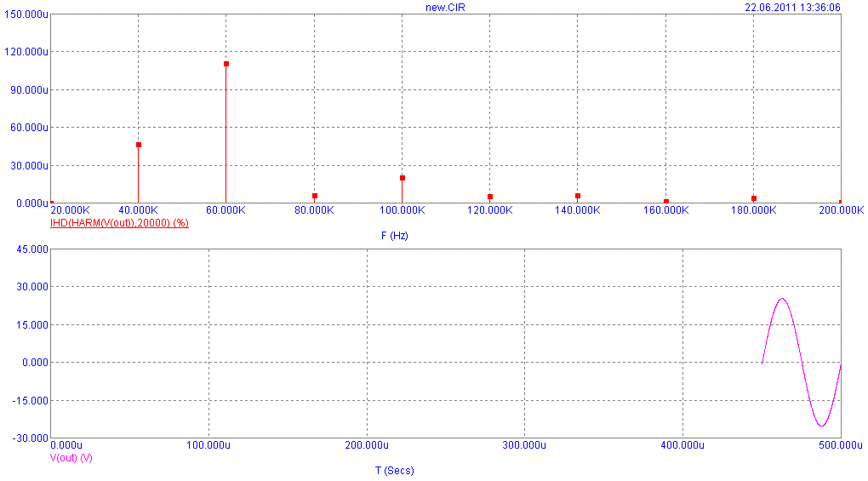Click the date stamp 22.06.2011 13:36:06
Viewport: 868px width, 481px height.
pyautogui.click(x=792, y=8)
